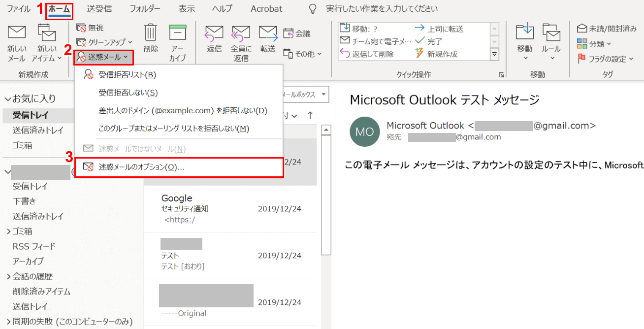This screenshot has height=329, width=644.
Task: Toggle 未読/開封済み read status
Action: click(607, 29)
